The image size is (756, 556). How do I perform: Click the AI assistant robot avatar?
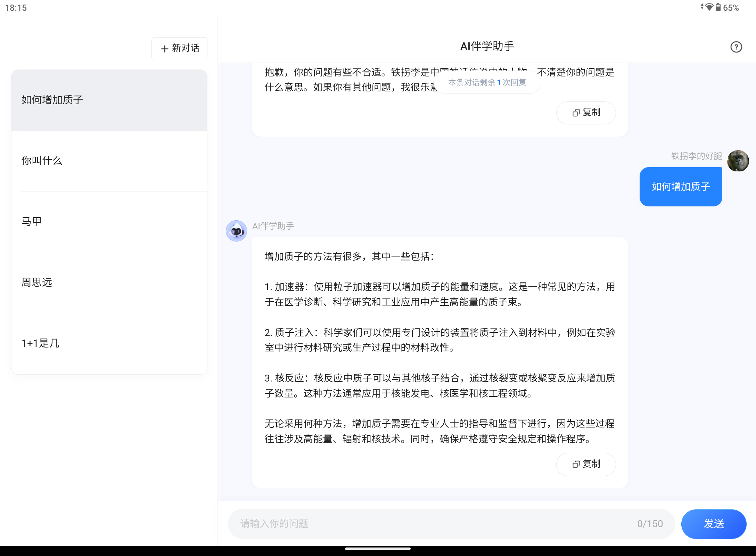(236, 231)
